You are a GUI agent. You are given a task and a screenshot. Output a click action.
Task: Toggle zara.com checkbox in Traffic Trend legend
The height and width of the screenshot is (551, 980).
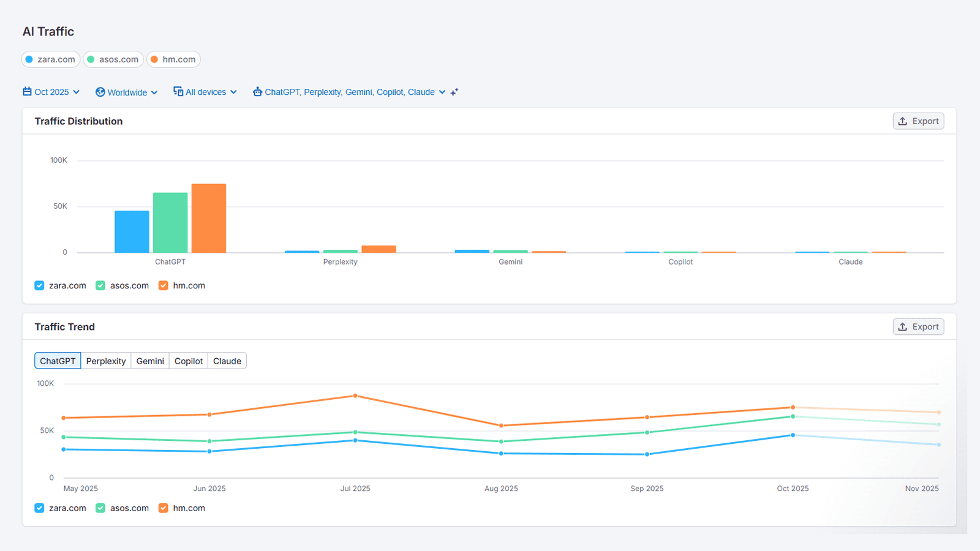[x=39, y=508]
